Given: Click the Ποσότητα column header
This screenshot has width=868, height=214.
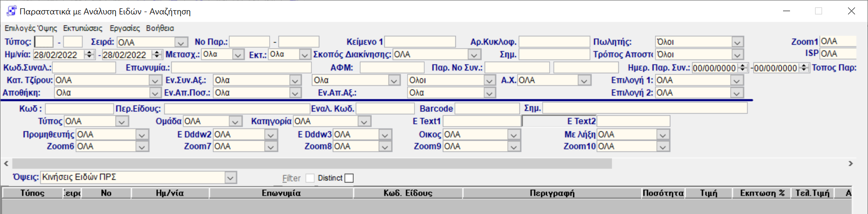Looking at the screenshot, I should click(x=663, y=193).
